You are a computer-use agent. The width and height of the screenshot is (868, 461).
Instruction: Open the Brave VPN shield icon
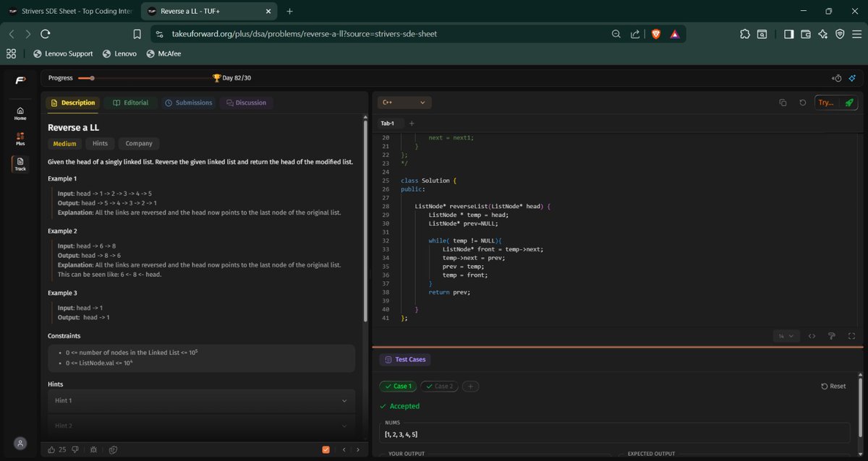pyautogui.click(x=840, y=34)
